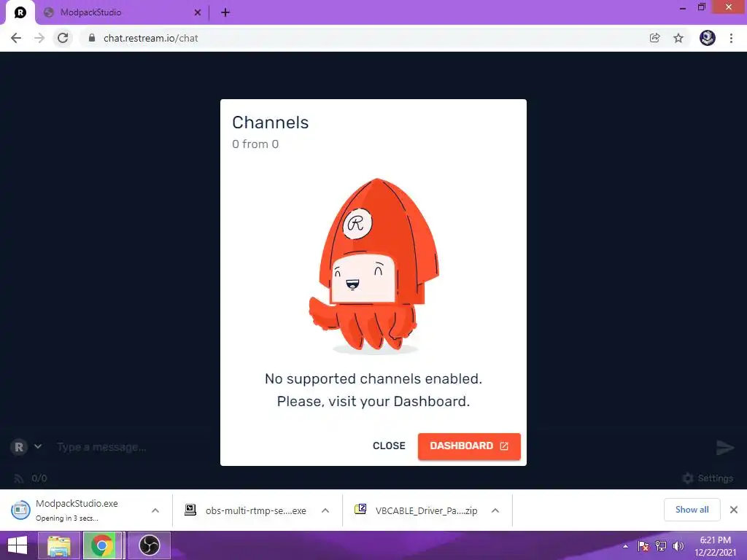Close the Channels dialog
The height and width of the screenshot is (560, 747).
coord(389,446)
